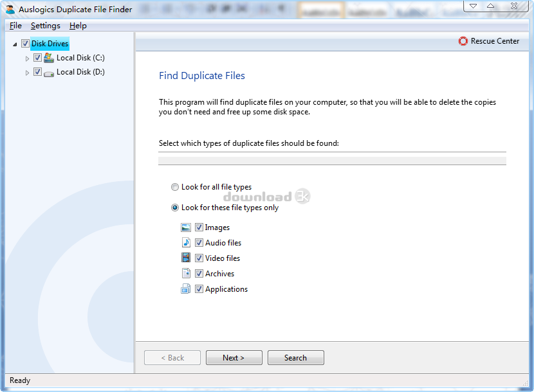
Task: Expand the Local Disk (D:) tree node
Action: tap(27, 73)
